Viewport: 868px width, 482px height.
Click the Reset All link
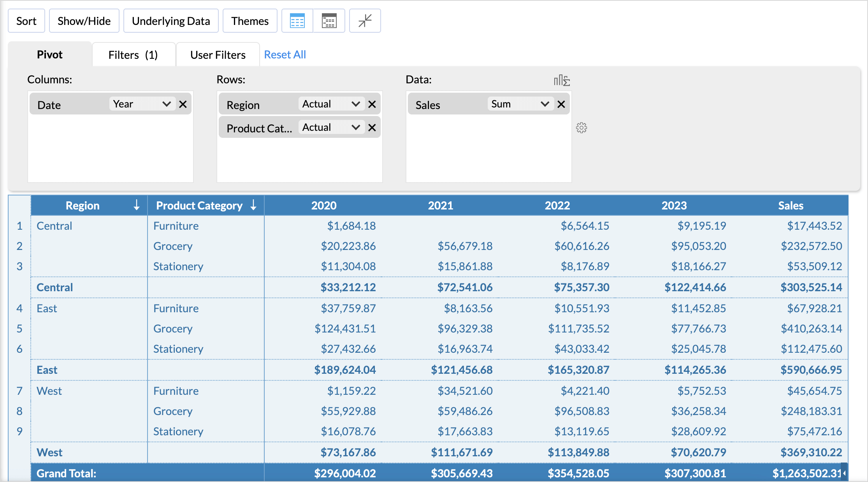pos(285,55)
